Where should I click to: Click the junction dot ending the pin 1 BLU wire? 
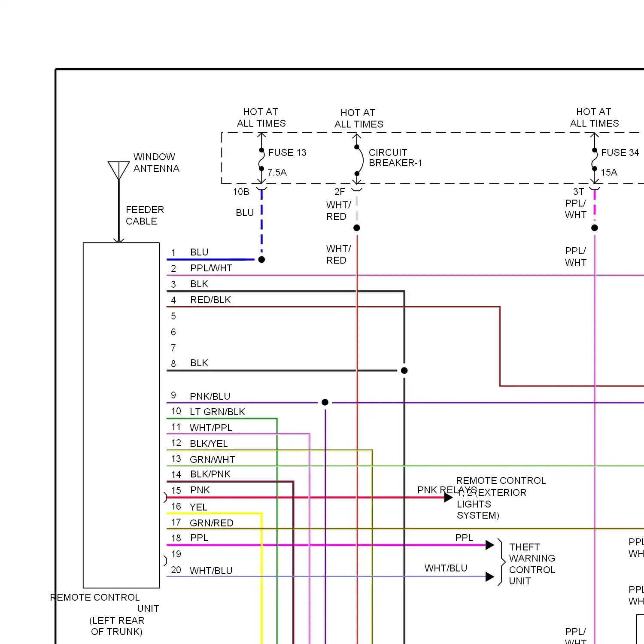tap(261, 259)
